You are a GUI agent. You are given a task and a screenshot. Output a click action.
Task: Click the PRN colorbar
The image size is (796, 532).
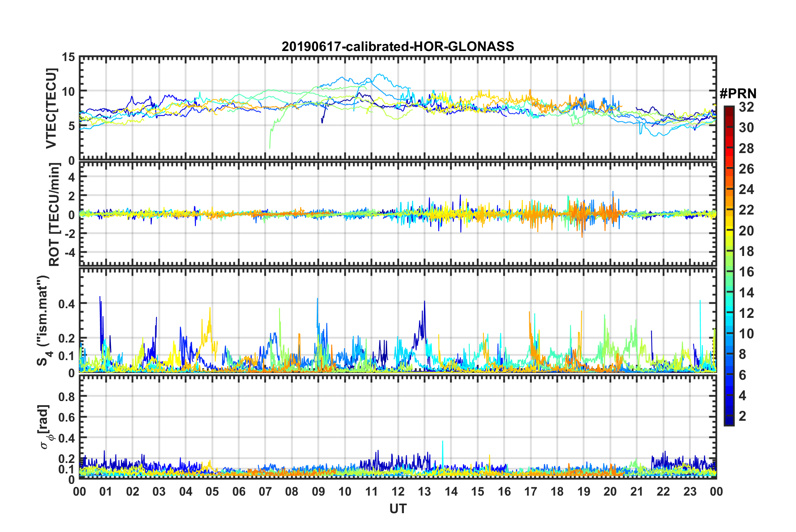(729, 266)
